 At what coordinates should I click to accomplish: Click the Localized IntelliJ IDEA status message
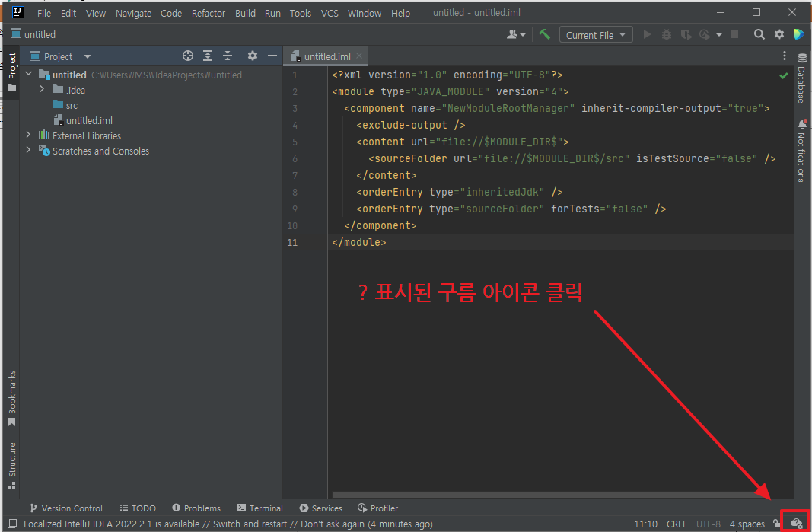[228, 524]
